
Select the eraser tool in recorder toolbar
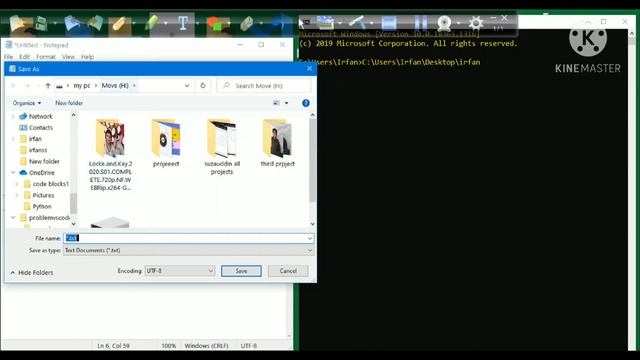coord(247,24)
